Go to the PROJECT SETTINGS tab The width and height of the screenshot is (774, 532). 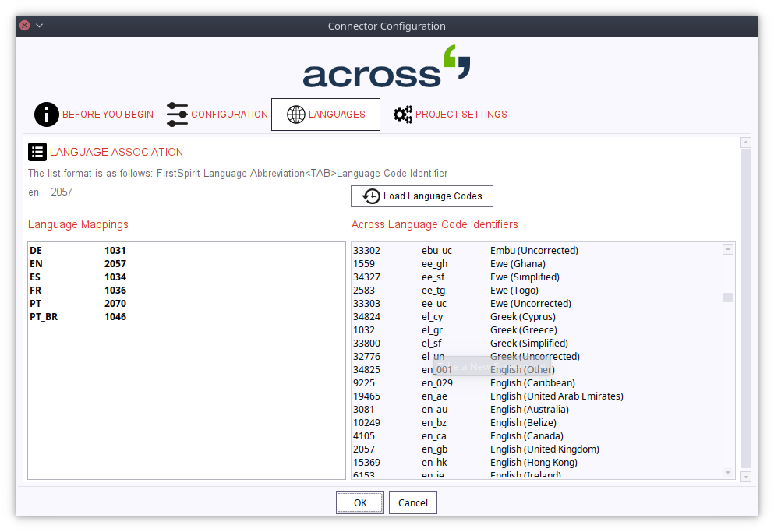point(451,115)
